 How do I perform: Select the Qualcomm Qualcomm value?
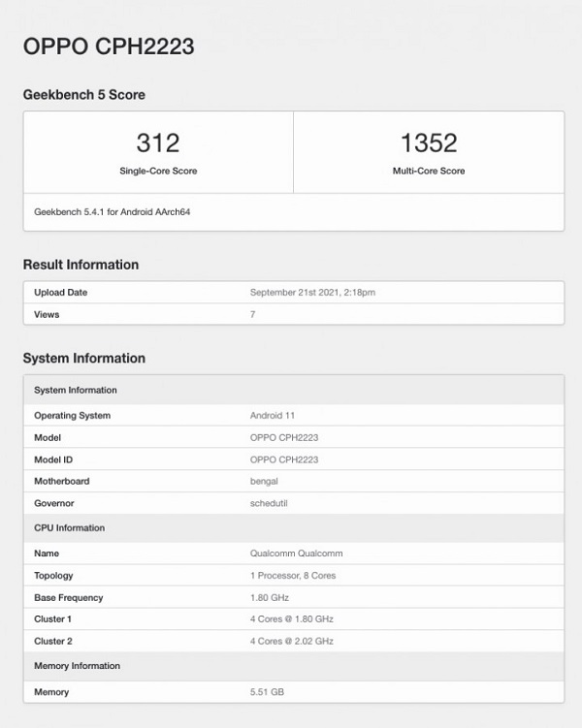[x=297, y=554]
